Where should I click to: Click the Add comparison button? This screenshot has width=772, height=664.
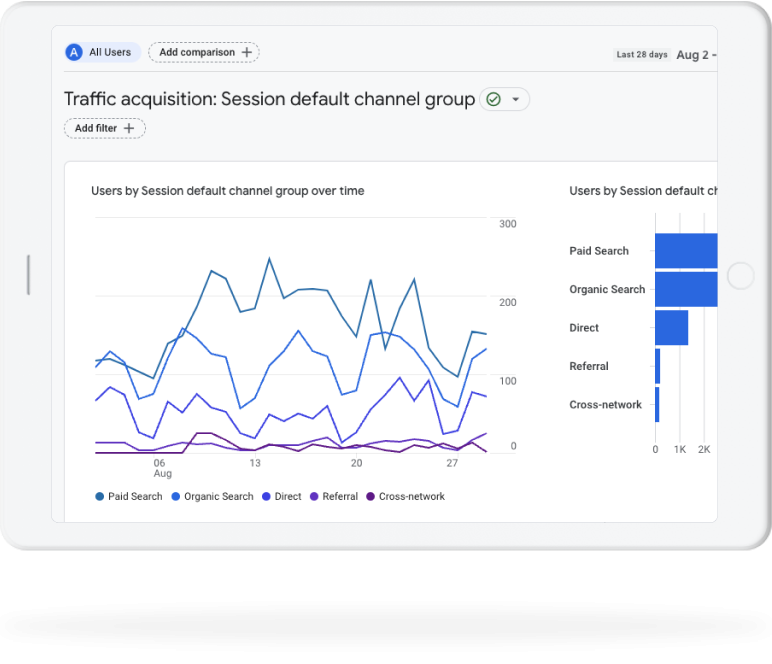tap(203, 52)
